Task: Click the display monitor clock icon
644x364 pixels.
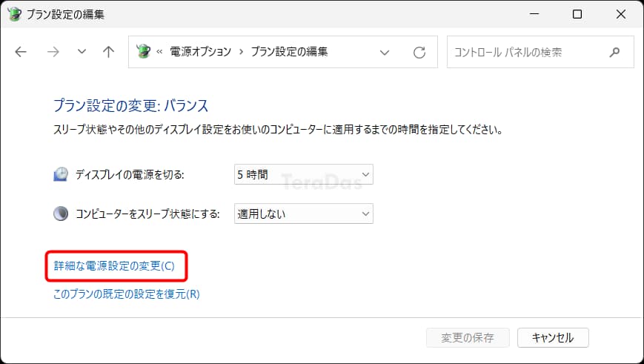Action: tap(61, 174)
